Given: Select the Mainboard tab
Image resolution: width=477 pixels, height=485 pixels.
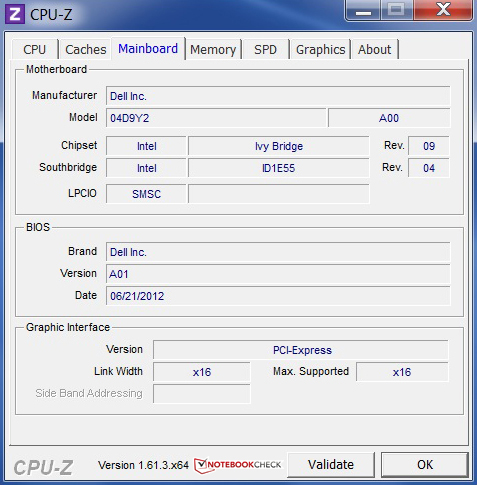Looking at the screenshot, I should pos(148,49).
